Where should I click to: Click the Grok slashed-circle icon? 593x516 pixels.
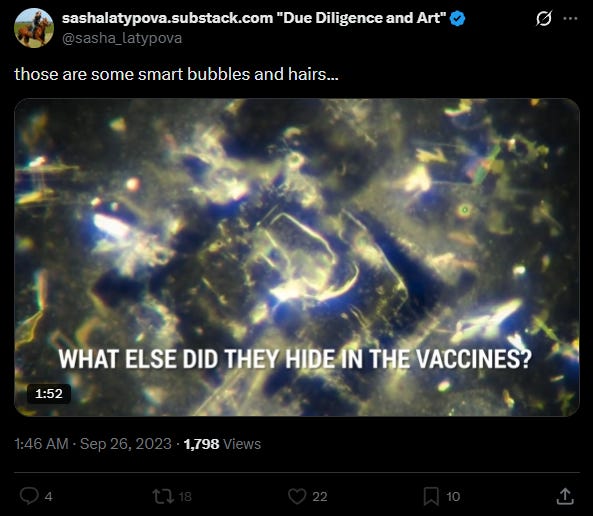544,18
